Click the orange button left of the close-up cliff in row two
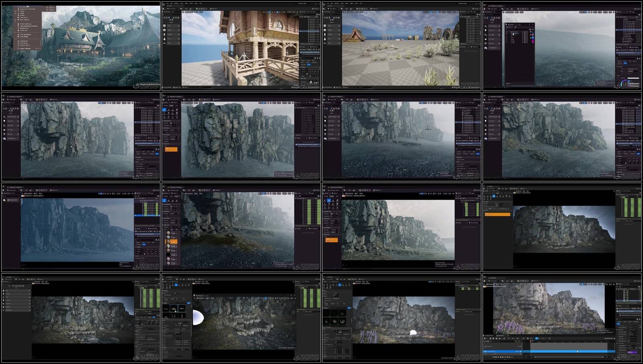 (171, 149)
